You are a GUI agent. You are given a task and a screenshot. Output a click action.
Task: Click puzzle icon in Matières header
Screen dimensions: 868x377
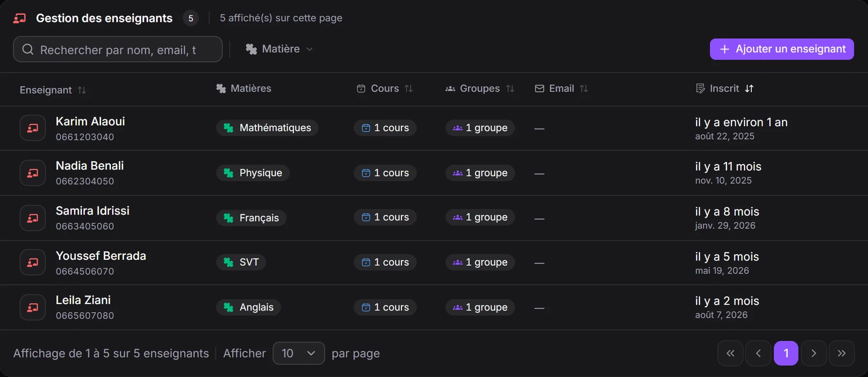221,89
